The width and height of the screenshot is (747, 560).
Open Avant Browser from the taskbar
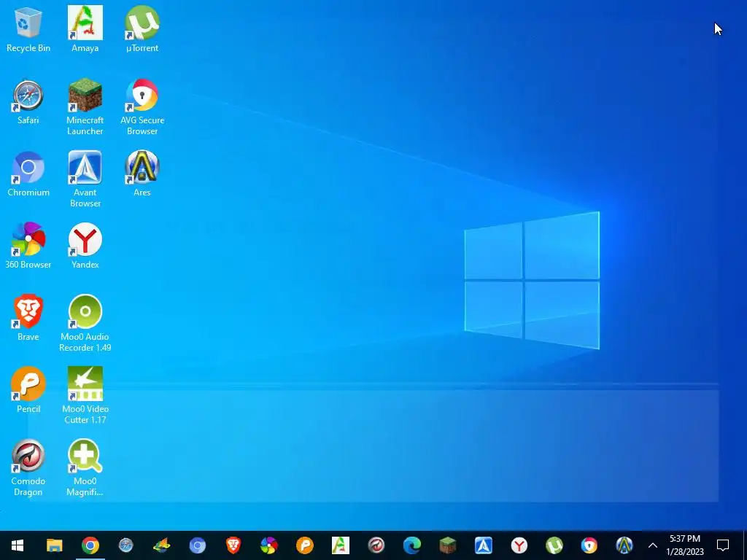pyautogui.click(x=483, y=545)
